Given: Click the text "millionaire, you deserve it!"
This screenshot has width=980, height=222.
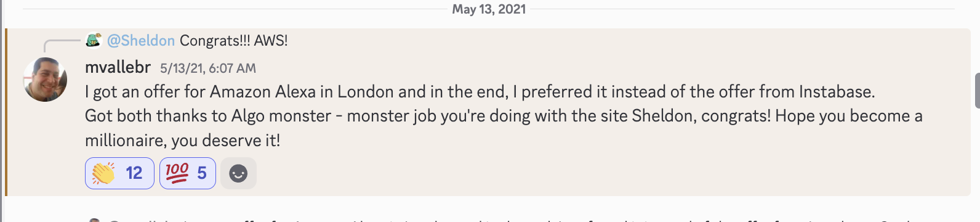Looking at the screenshot, I should [182, 141].
